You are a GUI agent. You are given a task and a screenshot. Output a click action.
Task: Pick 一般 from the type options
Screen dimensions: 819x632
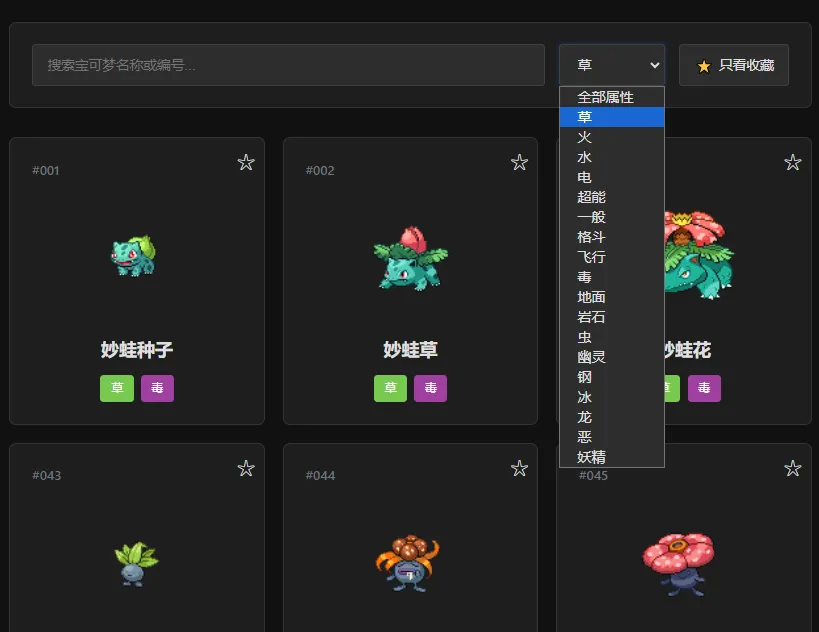(612, 217)
